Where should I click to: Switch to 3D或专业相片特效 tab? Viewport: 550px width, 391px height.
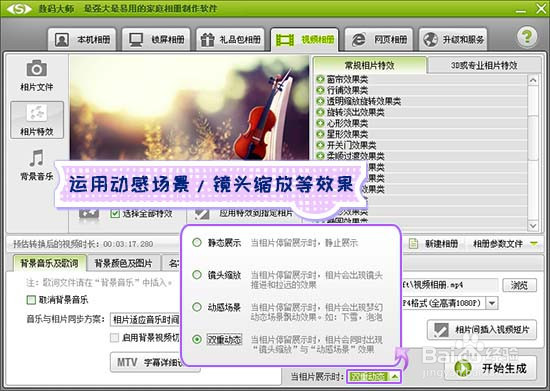(484, 65)
